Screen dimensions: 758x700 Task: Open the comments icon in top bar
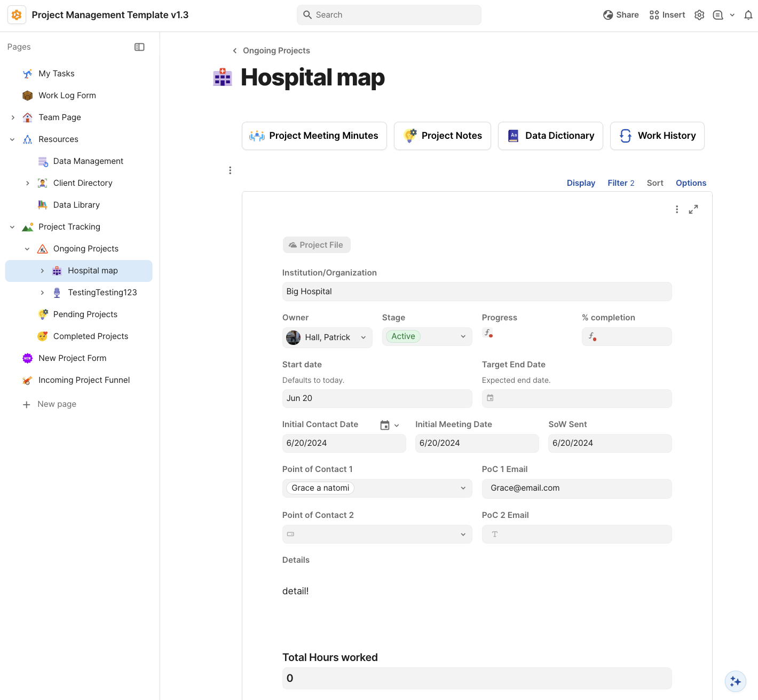pos(718,15)
